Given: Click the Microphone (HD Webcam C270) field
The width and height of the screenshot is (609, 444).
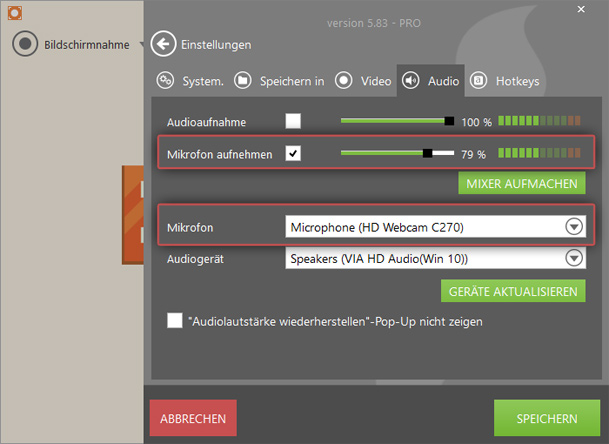Looking at the screenshot, I should click(435, 227).
